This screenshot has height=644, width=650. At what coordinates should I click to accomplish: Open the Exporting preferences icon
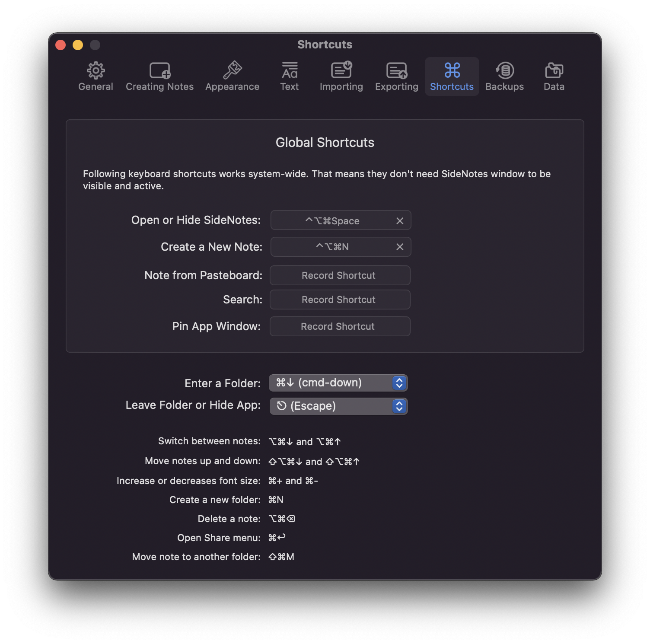[x=397, y=70]
